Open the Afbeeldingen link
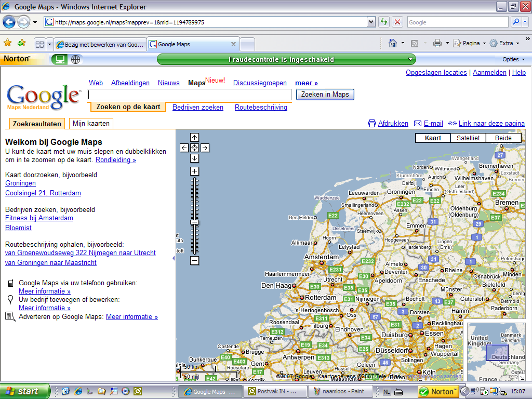Image resolution: width=532 pixels, height=399 pixels. [x=130, y=83]
